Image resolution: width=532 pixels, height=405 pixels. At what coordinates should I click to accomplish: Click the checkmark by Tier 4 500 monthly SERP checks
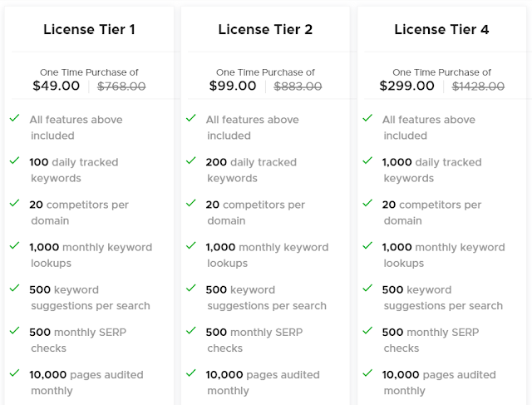point(367,330)
